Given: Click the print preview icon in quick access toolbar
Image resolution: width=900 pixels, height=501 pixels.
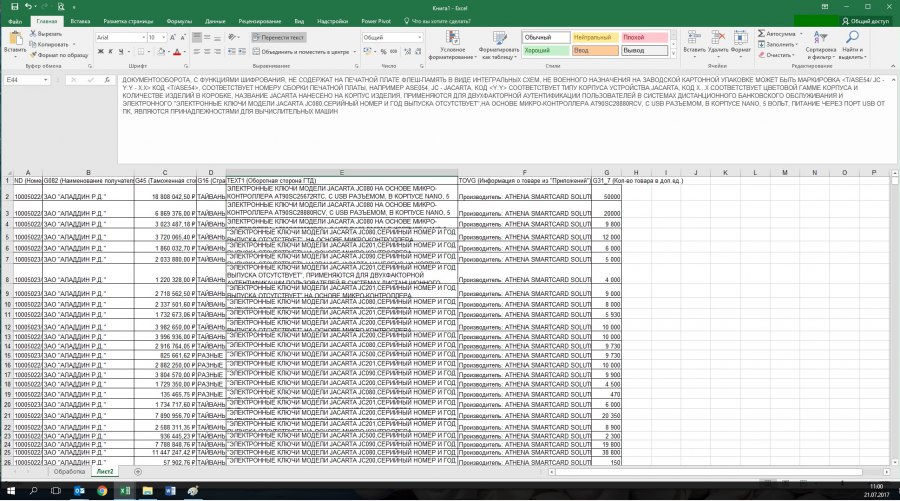Looking at the screenshot, I should click(60, 7).
